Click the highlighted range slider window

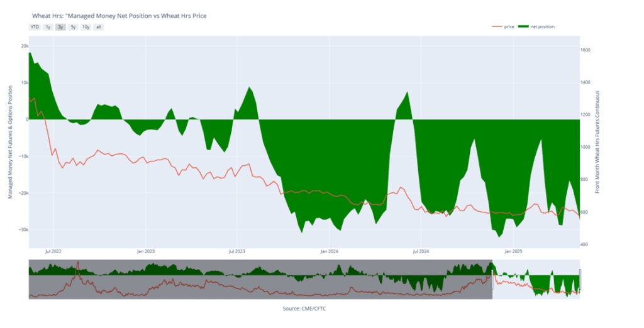(536, 279)
